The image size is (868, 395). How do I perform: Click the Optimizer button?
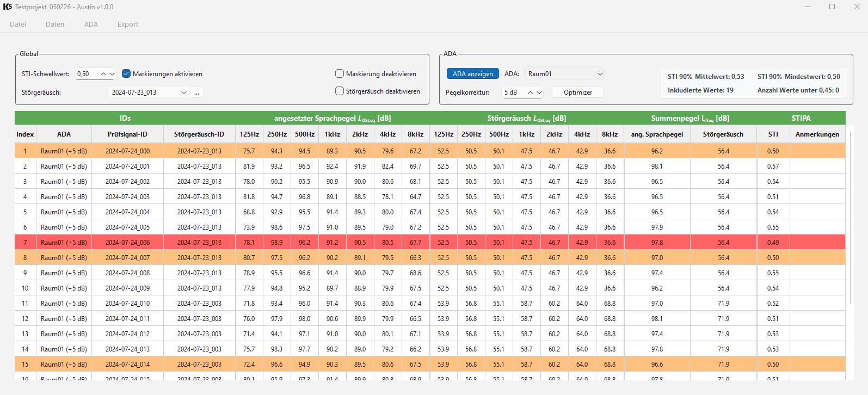click(577, 92)
